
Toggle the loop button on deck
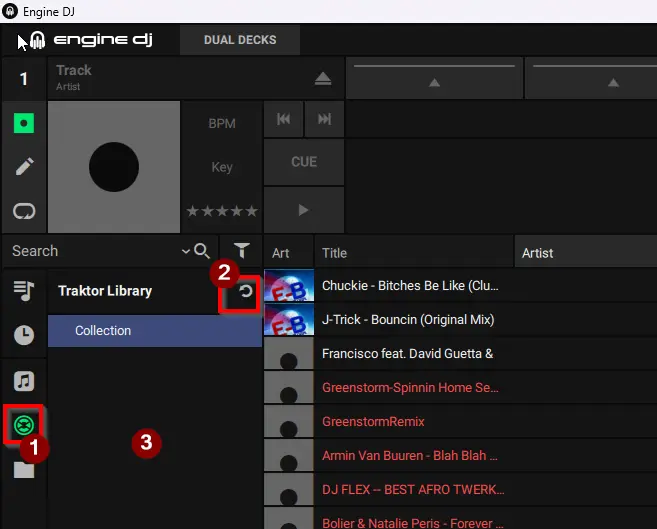click(23, 211)
